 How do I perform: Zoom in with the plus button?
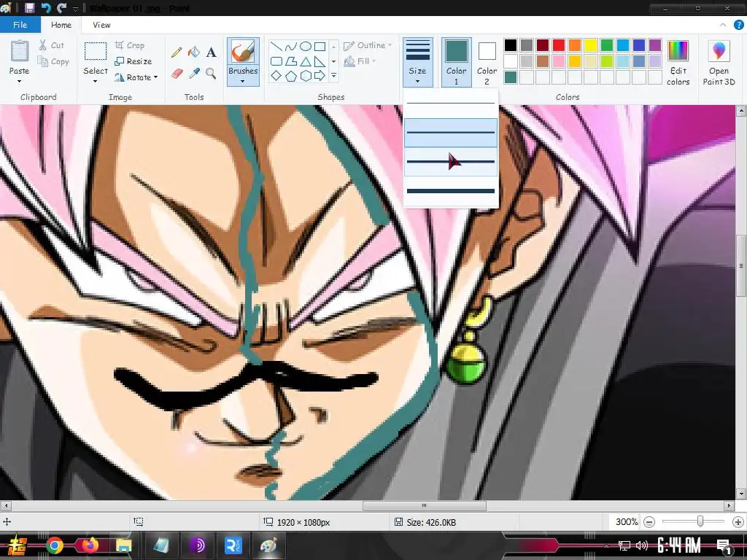[x=738, y=522]
